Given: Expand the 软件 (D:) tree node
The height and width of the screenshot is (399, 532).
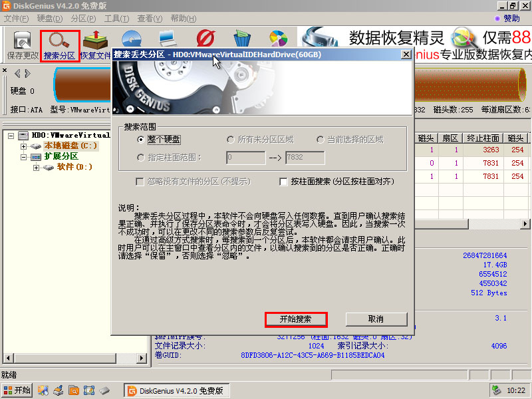Looking at the screenshot, I should click(x=36, y=168).
